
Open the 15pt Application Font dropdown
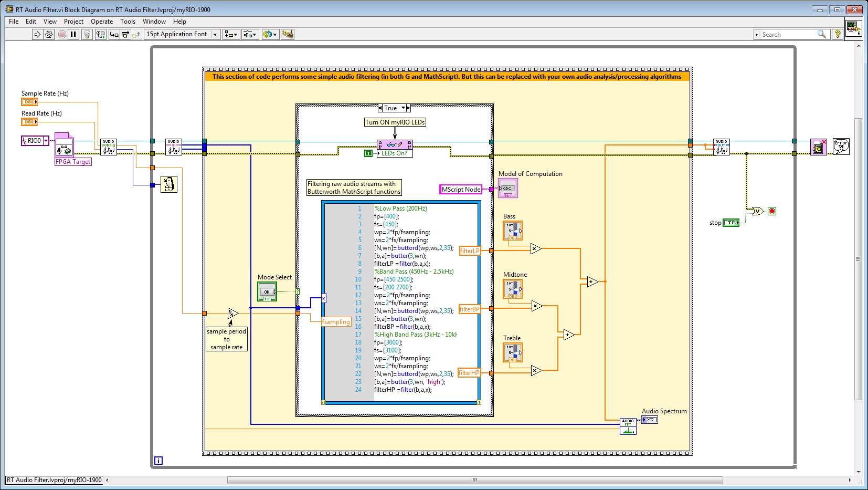click(x=182, y=35)
